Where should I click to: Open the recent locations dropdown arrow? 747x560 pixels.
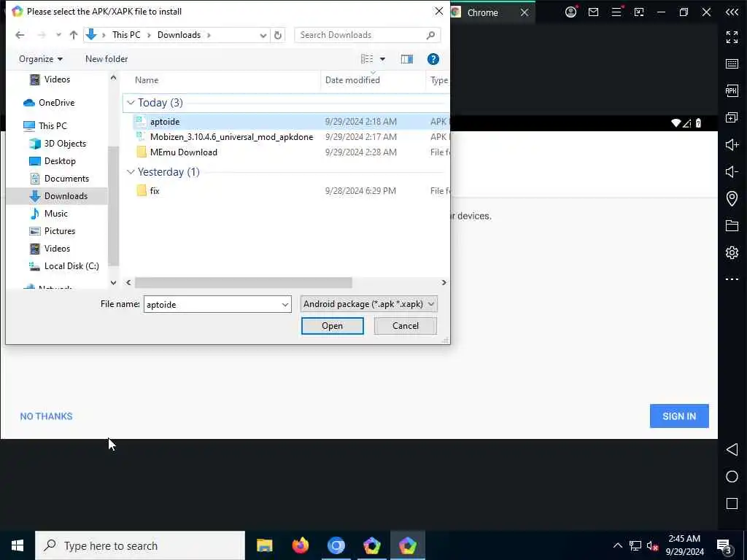[x=58, y=35]
